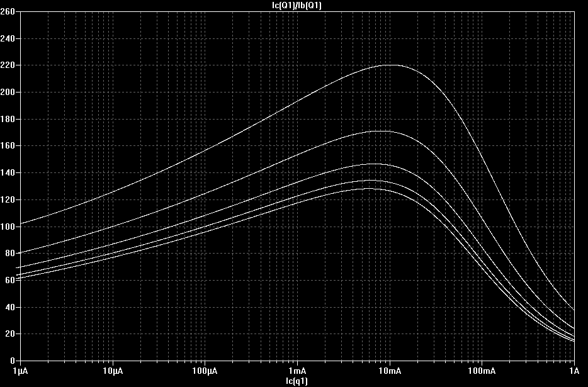Click the Ic(Q1)/Ib(Q1) trace label

pyautogui.click(x=297, y=5)
